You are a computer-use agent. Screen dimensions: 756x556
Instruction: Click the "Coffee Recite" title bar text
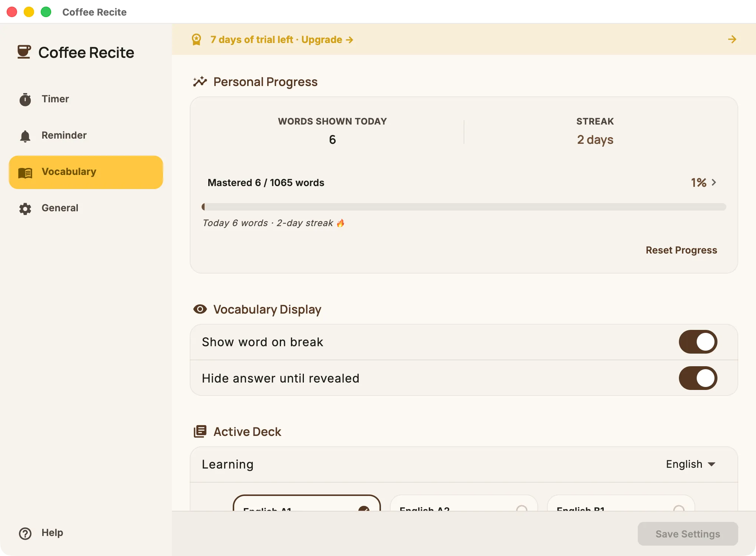94,12
